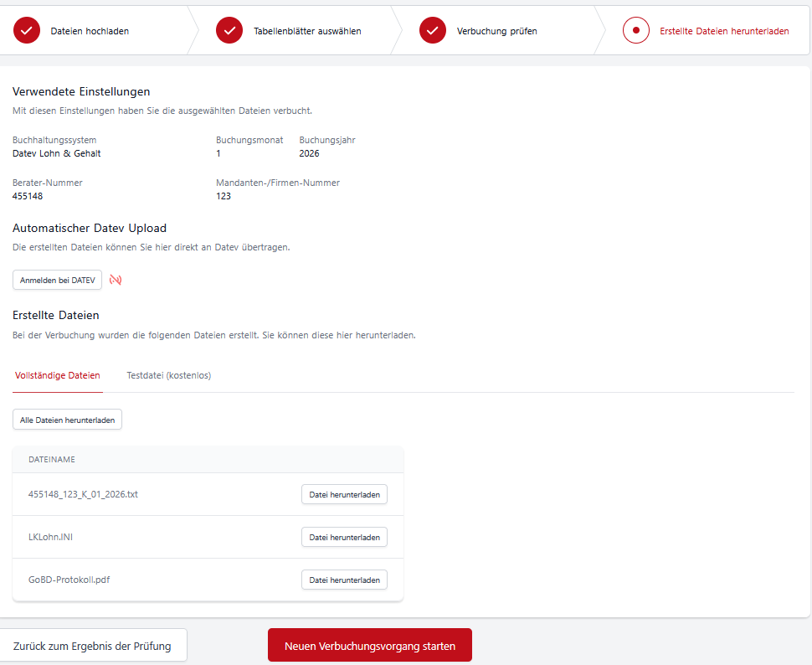Open the Testdatei (kostenlos) tab
Screen dimensions: 812x665
point(169,375)
